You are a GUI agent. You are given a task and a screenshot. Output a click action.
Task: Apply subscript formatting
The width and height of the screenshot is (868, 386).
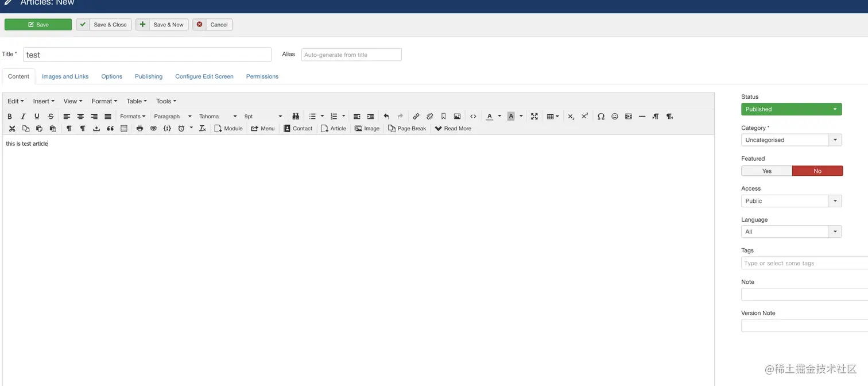click(571, 117)
